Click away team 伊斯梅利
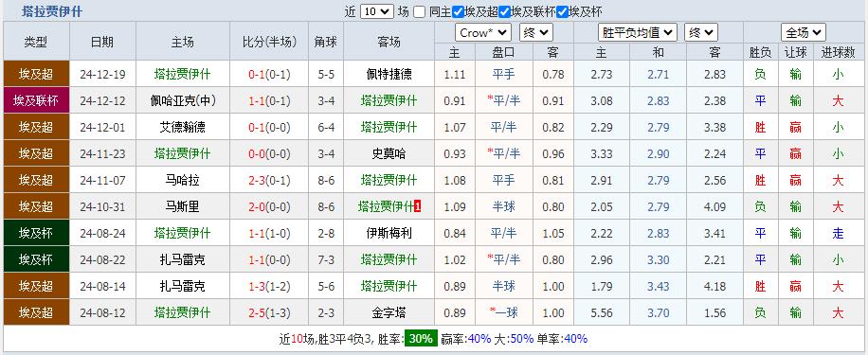This screenshot has width=868, height=355. pyautogui.click(x=389, y=233)
